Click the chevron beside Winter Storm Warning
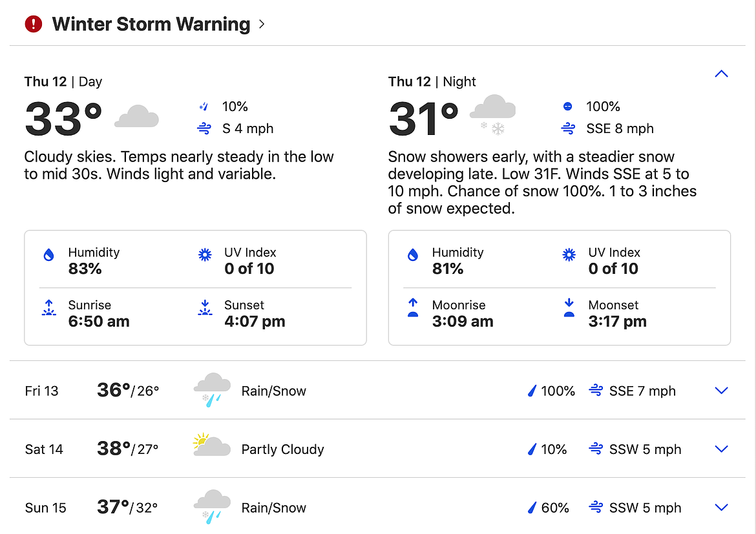 [262, 25]
